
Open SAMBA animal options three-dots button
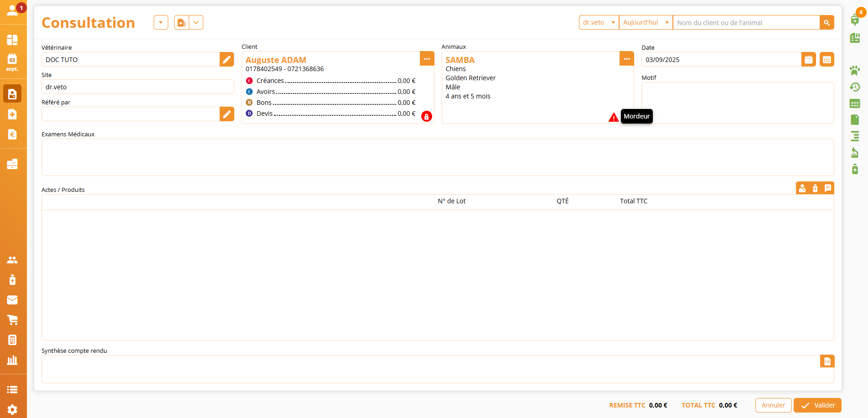click(626, 59)
